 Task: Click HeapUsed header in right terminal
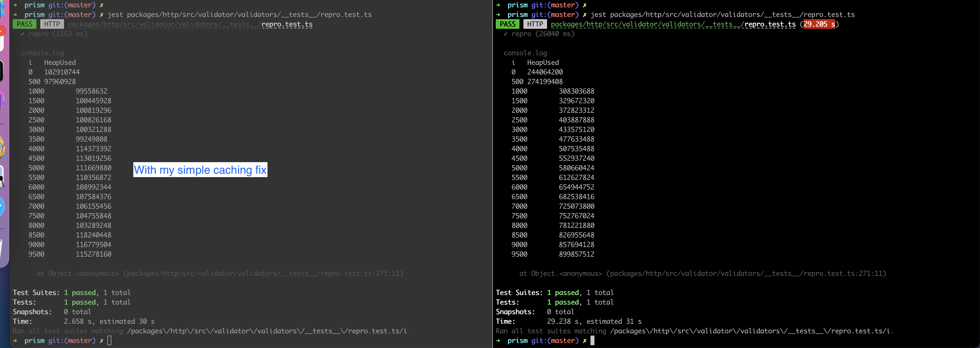coord(543,62)
